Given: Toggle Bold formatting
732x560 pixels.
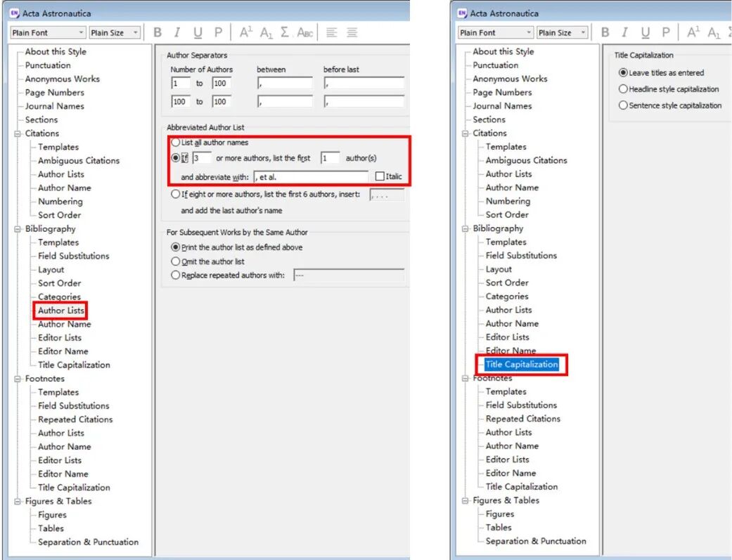Looking at the screenshot, I should point(158,32).
